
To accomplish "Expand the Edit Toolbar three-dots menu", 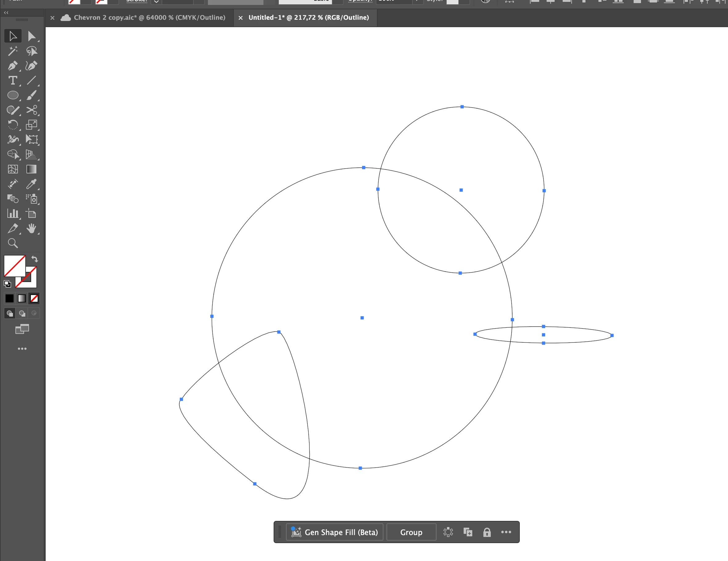I will [x=22, y=348].
